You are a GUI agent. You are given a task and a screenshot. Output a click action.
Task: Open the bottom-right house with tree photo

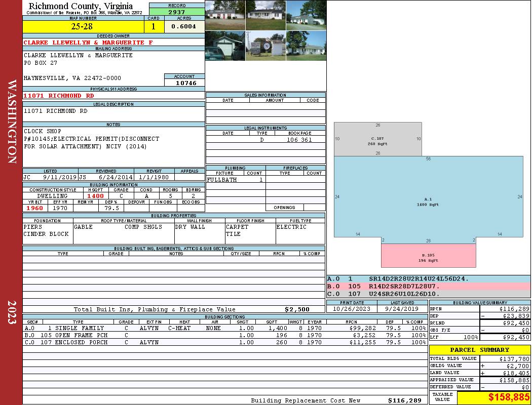(306, 46)
